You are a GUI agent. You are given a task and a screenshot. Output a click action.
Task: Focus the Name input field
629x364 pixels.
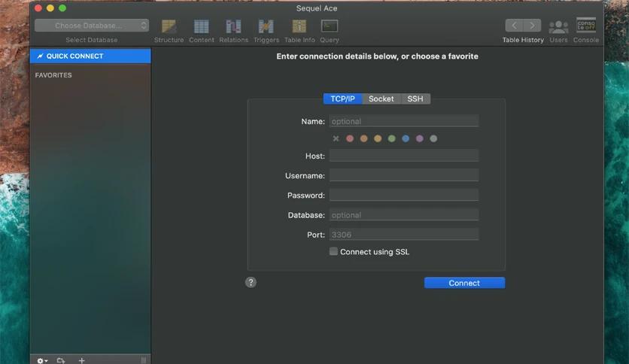(404, 121)
